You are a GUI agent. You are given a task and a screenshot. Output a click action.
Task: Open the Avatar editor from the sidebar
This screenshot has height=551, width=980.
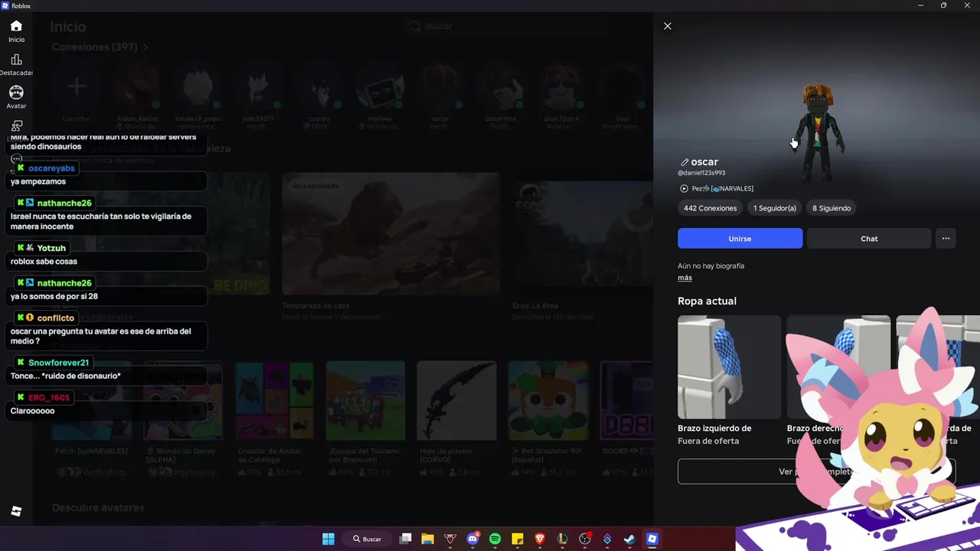pos(16,98)
